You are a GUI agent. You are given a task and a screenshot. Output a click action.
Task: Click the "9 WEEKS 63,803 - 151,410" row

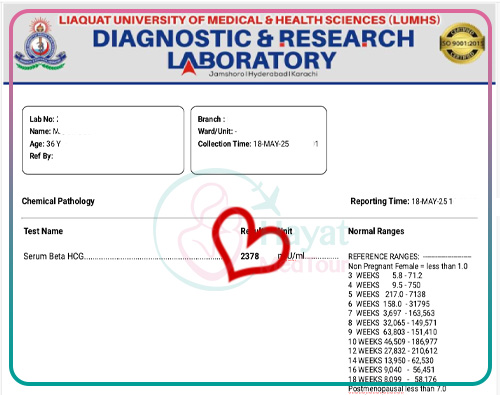tap(392, 332)
